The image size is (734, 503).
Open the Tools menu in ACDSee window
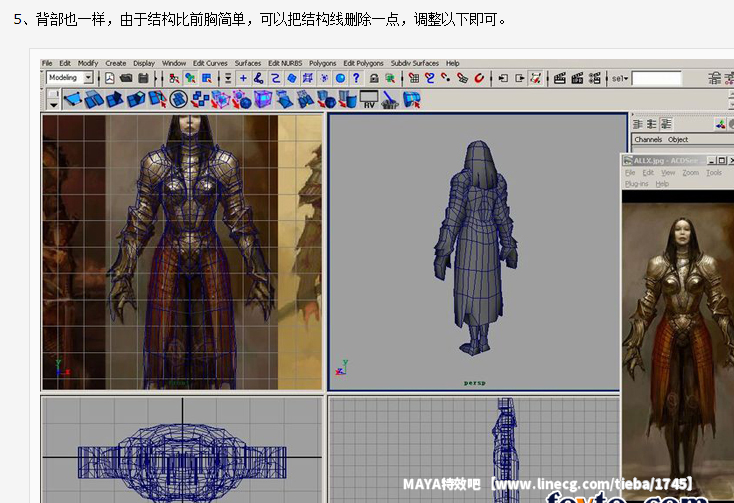click(x=714, y=173)
